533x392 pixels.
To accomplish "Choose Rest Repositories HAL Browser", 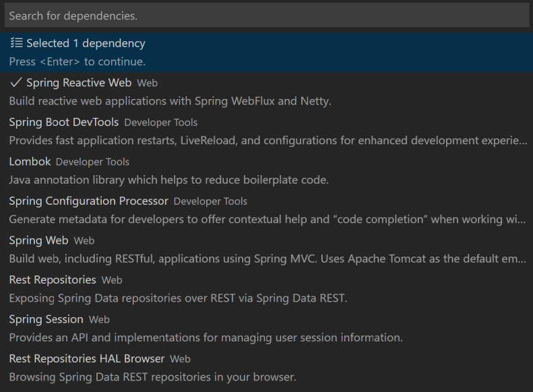I will (x=267, y=368).
